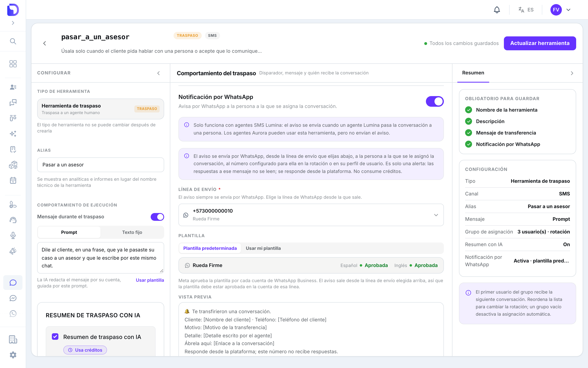This screenshot has height=368, width=588.
Task: Select the Prompt message tab
Action: [69, 232]
